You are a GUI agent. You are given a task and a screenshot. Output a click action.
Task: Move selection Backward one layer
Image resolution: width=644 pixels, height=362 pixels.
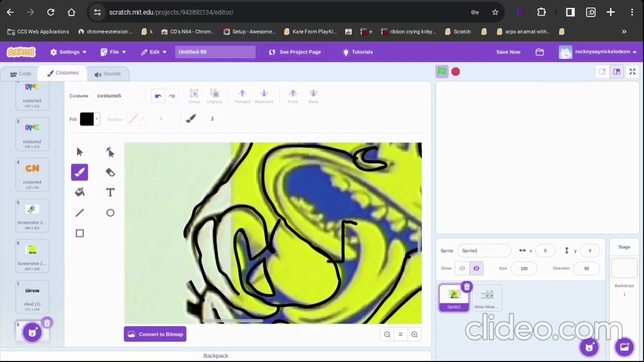[264, 96]
